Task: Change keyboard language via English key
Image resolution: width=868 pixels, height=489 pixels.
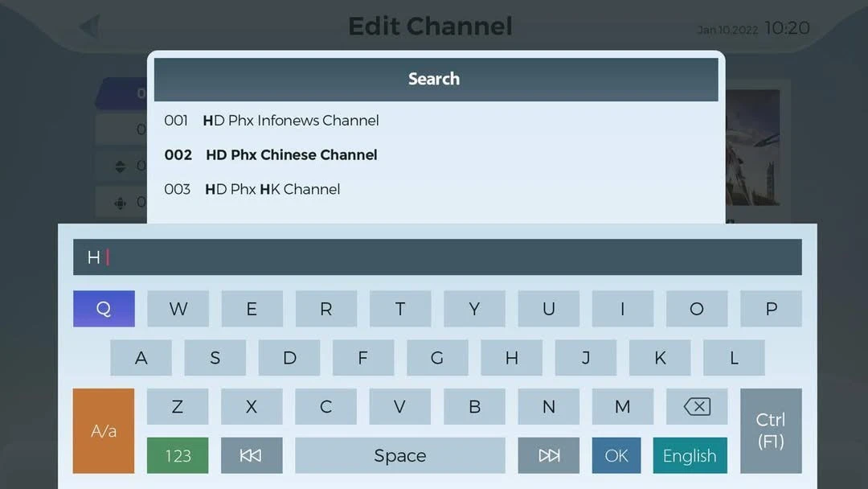Action: point(690,455)
